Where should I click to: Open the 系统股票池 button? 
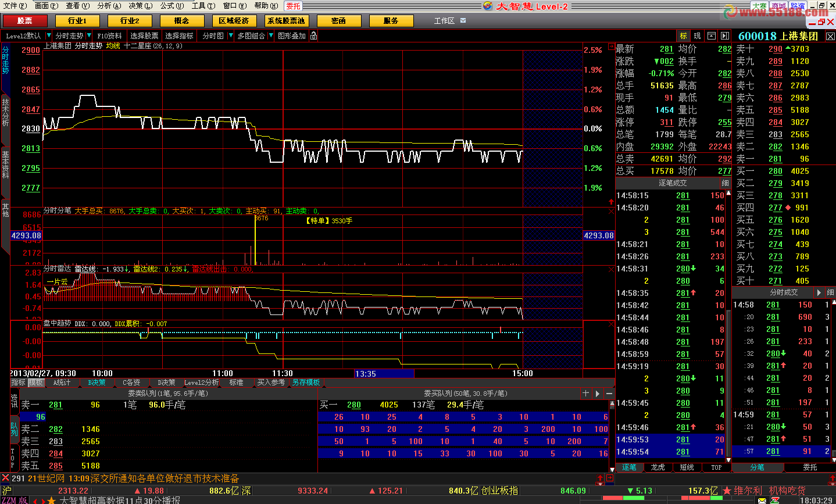click(x=286, y=21)
